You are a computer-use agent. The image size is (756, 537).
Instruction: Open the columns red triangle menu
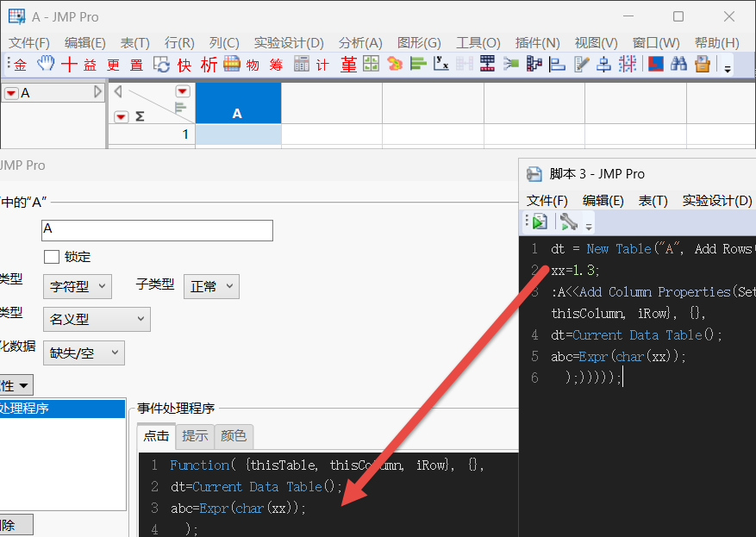[183, 91]
